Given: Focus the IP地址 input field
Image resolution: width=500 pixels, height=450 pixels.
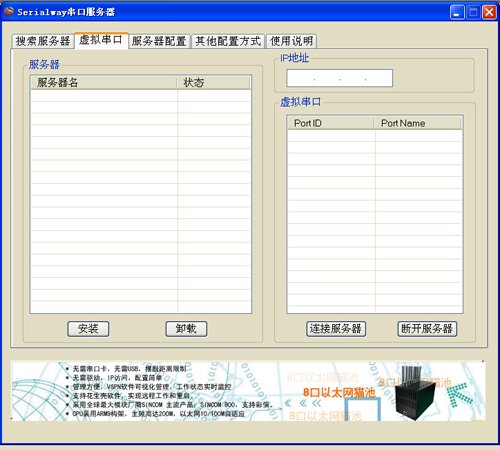Looking at the screenshot, I should (x=339, y=78).
